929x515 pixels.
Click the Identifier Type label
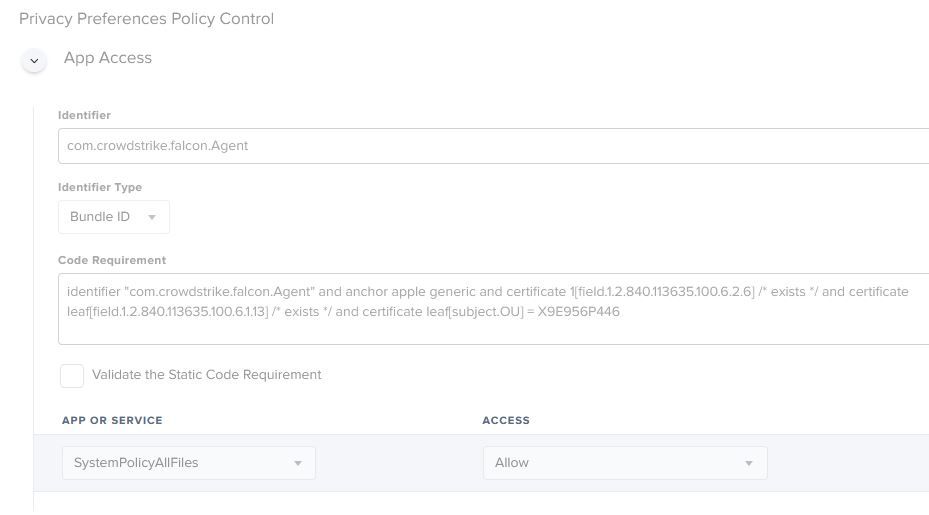(100, 187)
